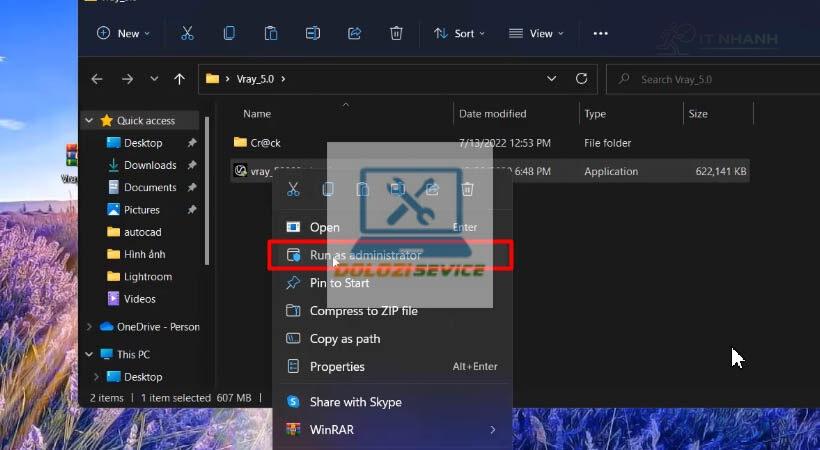Click the Date modified column header
The width and height of the screenshot is (820, 450).
[x=493, y=114]
